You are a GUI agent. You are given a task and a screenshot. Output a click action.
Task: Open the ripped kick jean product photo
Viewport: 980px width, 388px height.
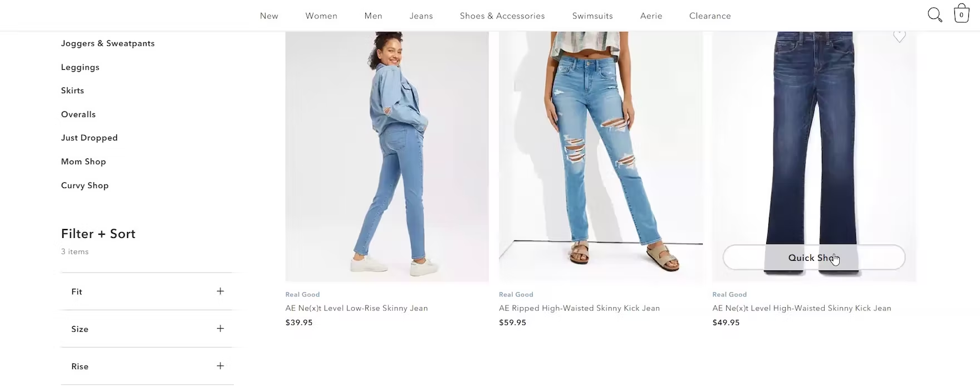tap(601, 156)
